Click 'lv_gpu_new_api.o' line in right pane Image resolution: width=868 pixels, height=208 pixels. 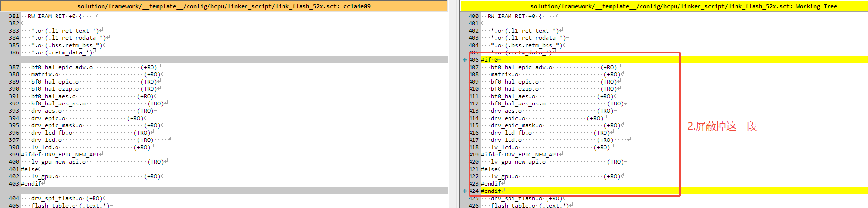click(x=518, y=162)
